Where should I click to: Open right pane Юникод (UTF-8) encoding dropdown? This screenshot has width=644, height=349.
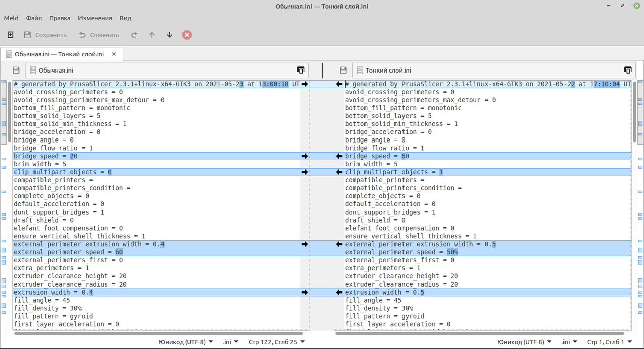pyautogui.click(x=524, y=342)
